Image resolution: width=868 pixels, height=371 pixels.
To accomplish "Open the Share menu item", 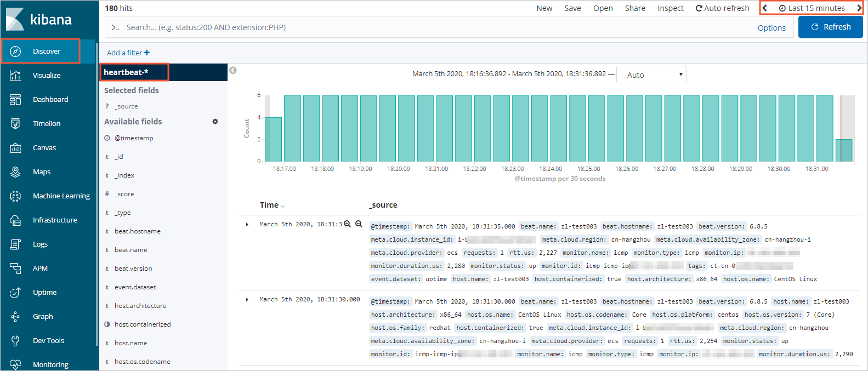I will point(635,8).
